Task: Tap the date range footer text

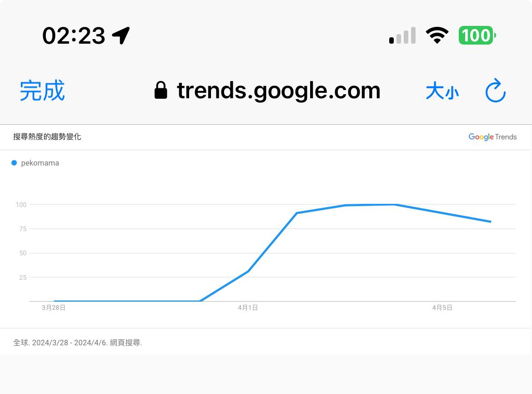Action: [78, 343]
